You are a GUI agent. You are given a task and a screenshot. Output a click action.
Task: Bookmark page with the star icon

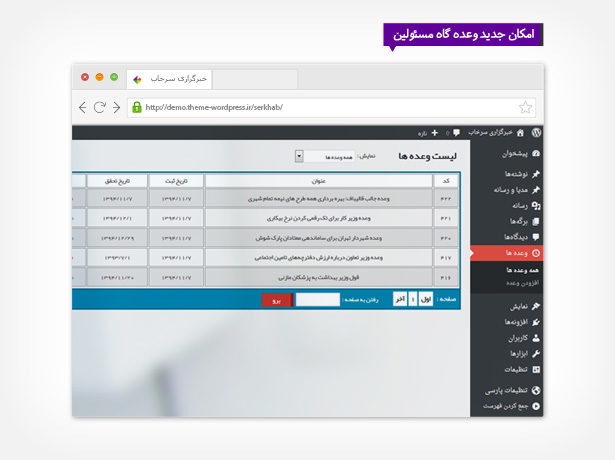point(525,107)
